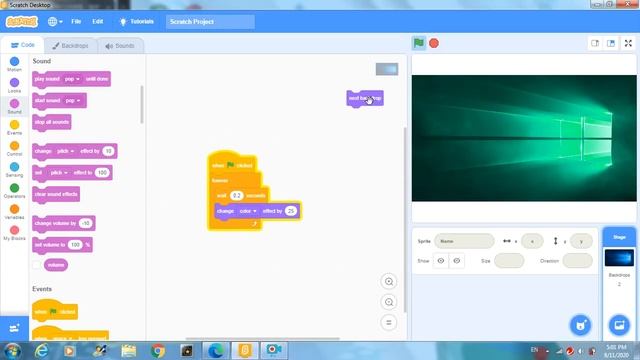Click the hide sprite eye icon
The image size is (640, 360).
tap(457, 261)
